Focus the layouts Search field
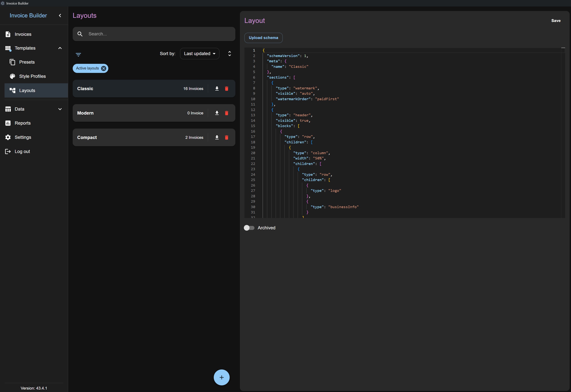This screenshot has height=392, width=571. tap(154, 34)
